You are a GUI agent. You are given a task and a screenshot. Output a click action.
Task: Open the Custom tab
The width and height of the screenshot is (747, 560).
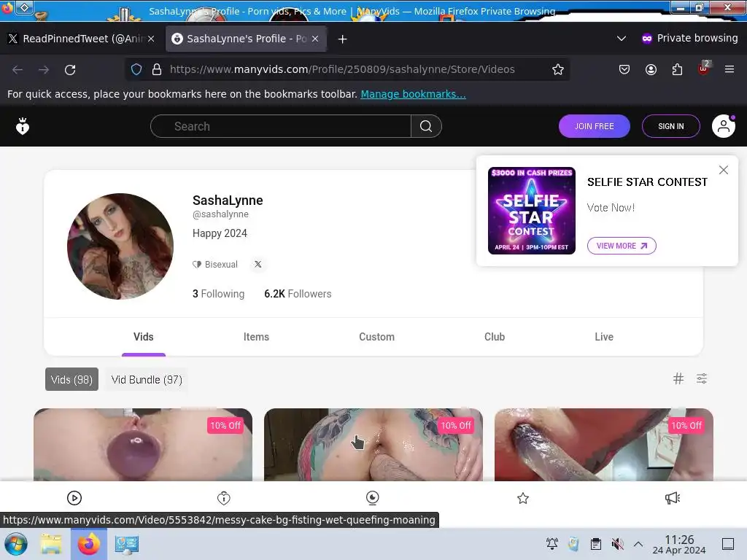[377, 337]
